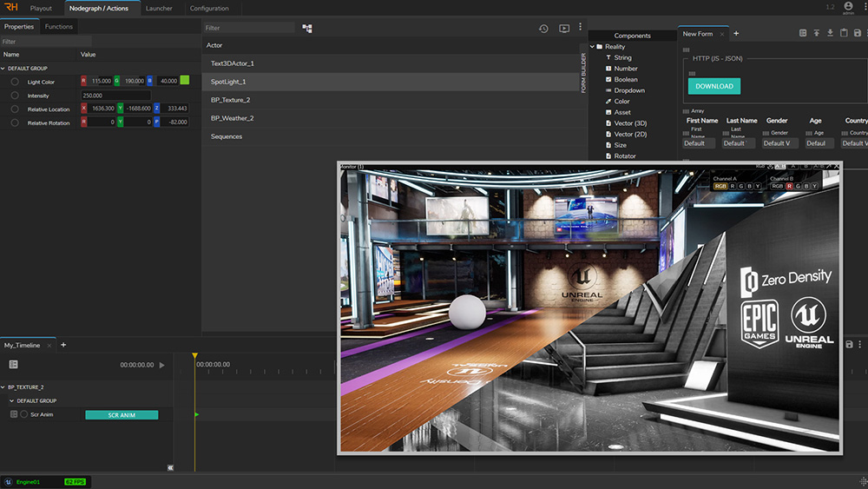
Task: Click the save disk icon in the New Form toolbar
Action: tap(858, 33)
